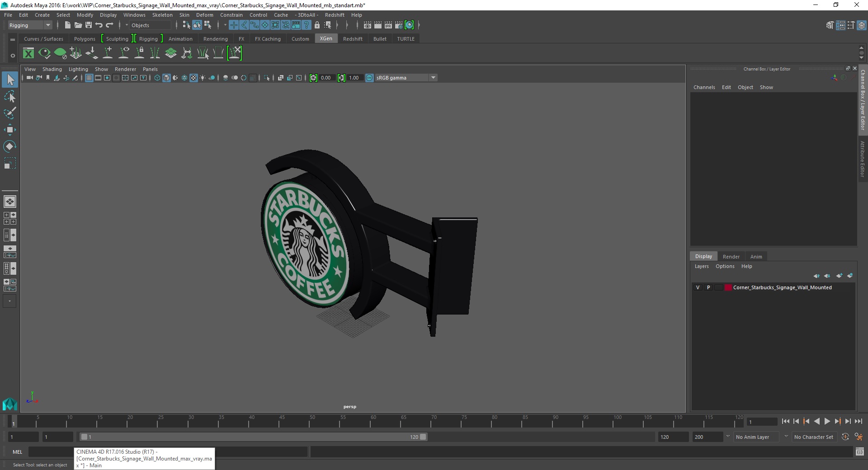Open Render View clapboard icon
868x470 pixels.
coord(368,25)
